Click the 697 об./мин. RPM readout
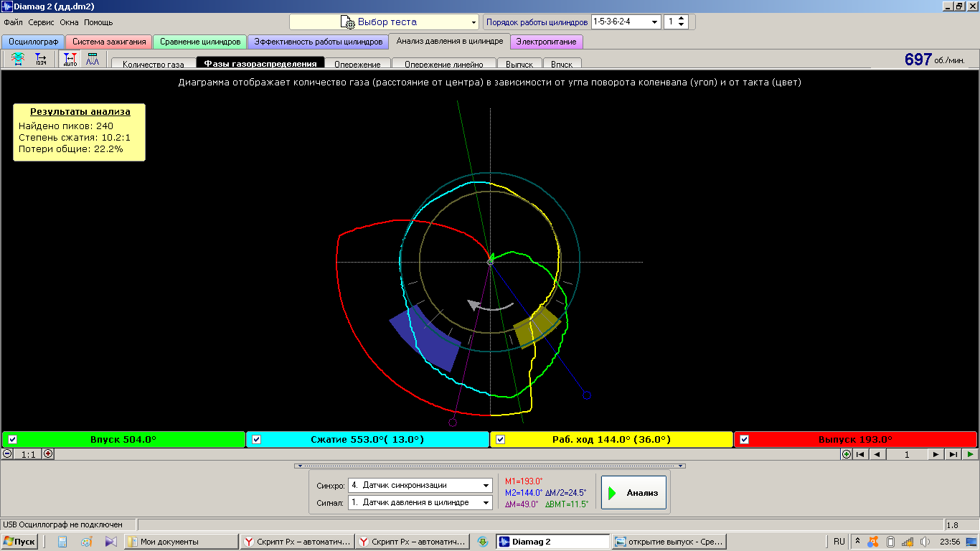980x551 pixels. coord(935,60)
